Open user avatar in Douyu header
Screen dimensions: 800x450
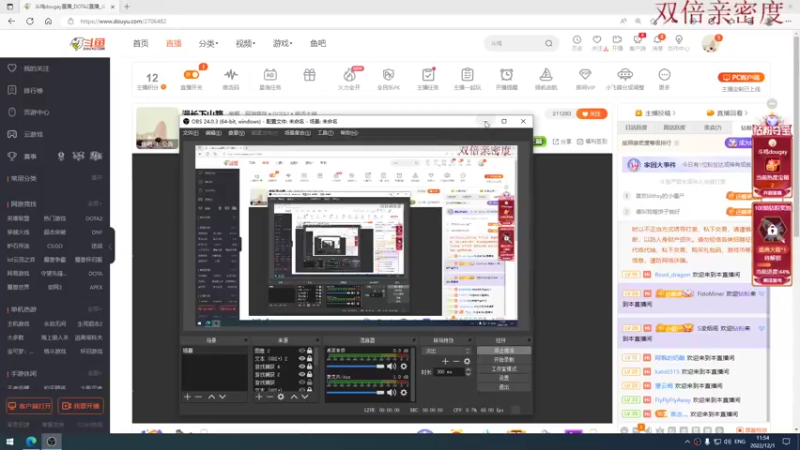[x=710, y=43]
